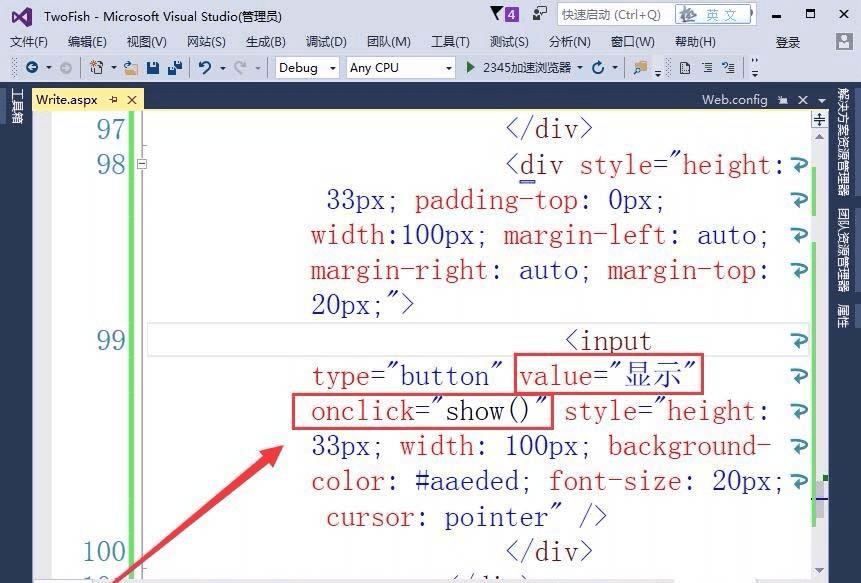Click the Comment selected lines icon

tap(707, 68)
